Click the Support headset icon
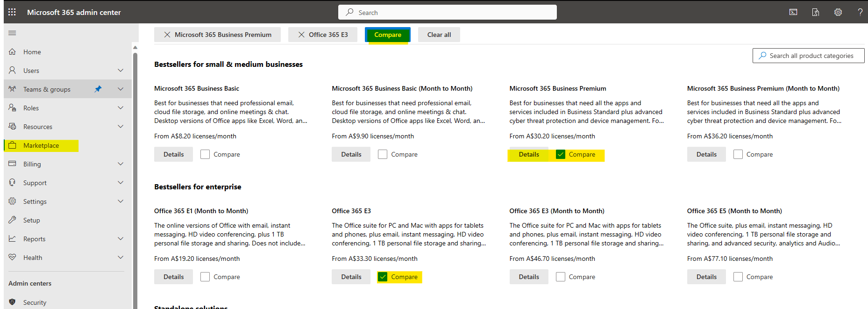Image resolution: width=868 pixels, height=309 pixels. tap(12, 182)
